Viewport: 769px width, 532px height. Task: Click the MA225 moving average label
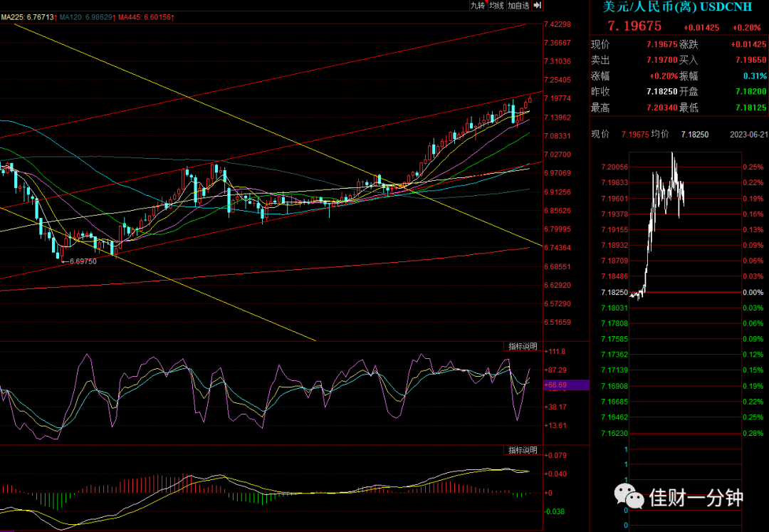28,17
